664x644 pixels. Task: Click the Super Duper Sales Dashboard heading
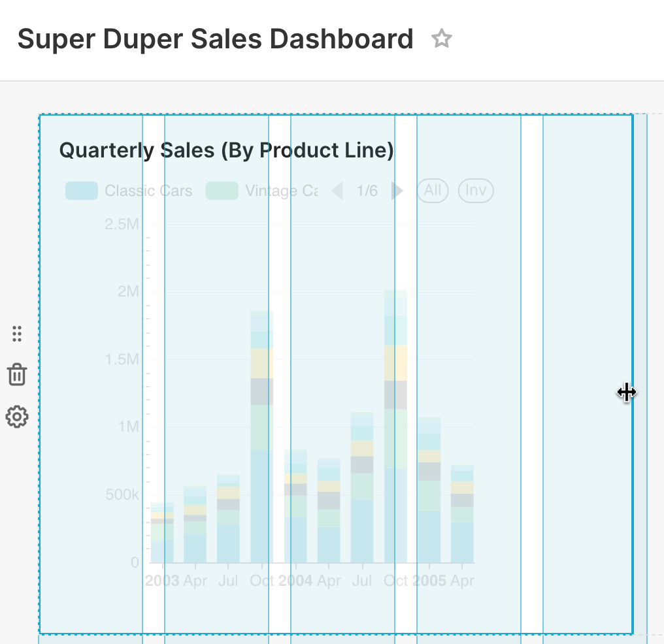(216, 39)
